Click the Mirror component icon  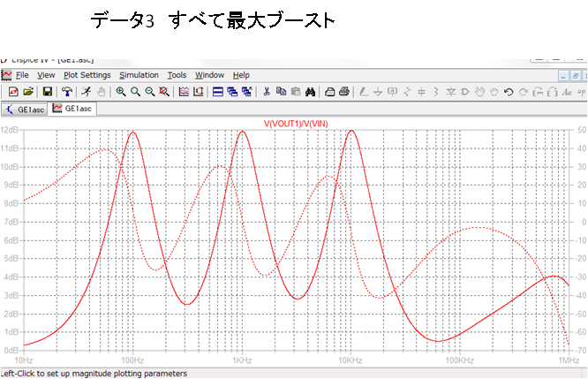pos(553,92)
